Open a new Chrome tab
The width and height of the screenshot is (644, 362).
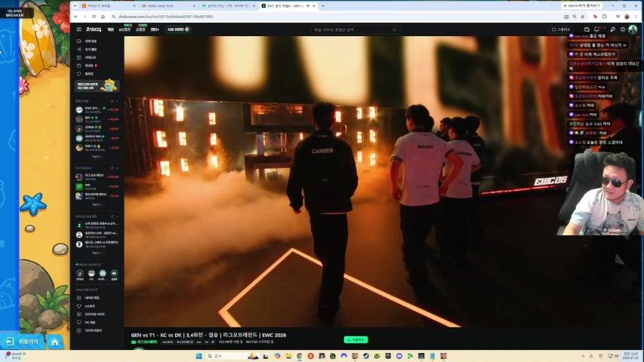click(323, 6)
